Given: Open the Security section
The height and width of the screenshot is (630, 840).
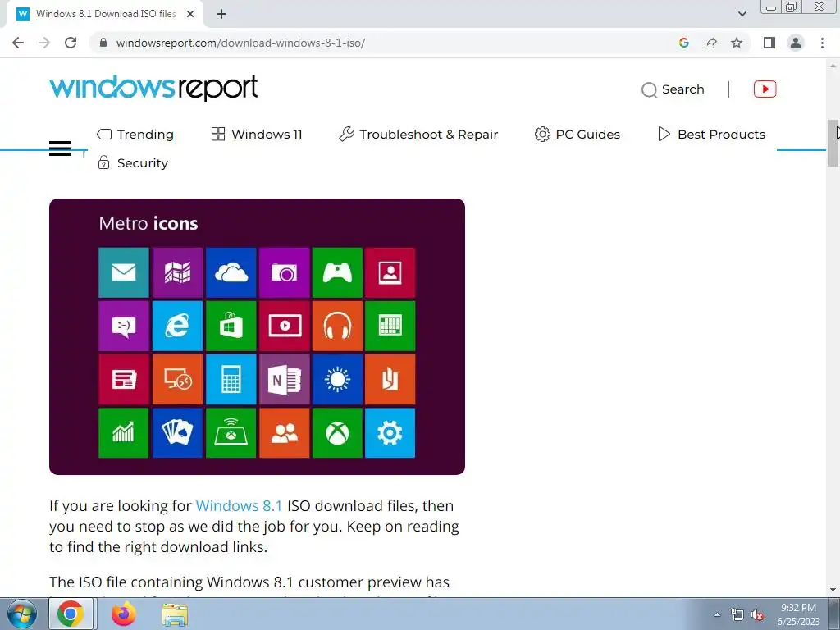Looking at the screenshot, I should [133, 163].
